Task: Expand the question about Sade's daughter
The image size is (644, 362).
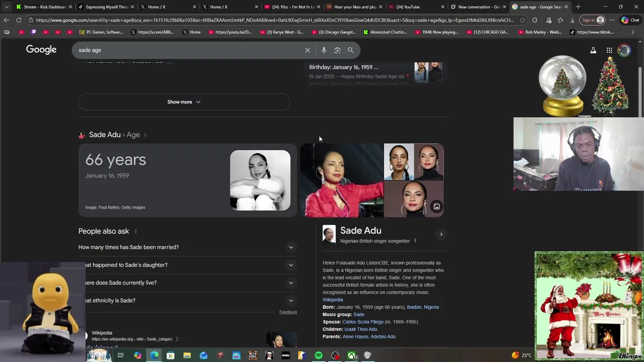Action: [x=188, y=265]
